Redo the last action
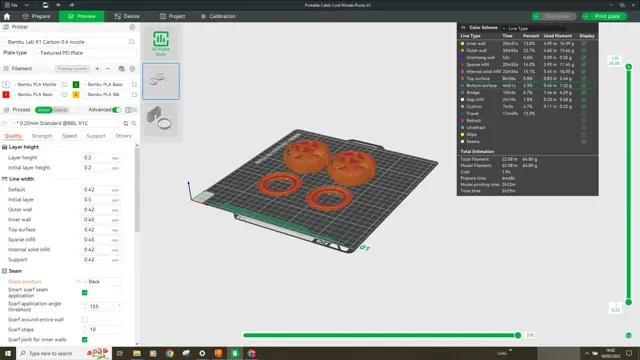Image resolution: width=640 pixels, height=360 pixels. click(71, 5)
